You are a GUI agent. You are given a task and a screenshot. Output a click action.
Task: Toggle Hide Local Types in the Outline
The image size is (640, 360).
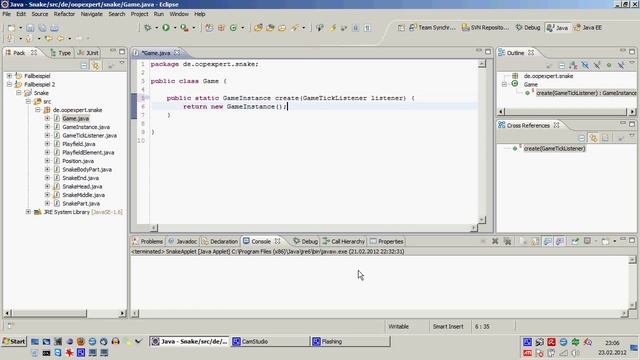pyautogui.click(x=620, y=65)
